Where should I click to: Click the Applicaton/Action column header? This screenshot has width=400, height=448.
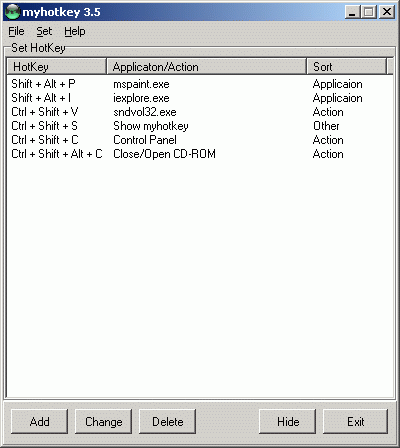pyautogui.click(x=206, y=66)
